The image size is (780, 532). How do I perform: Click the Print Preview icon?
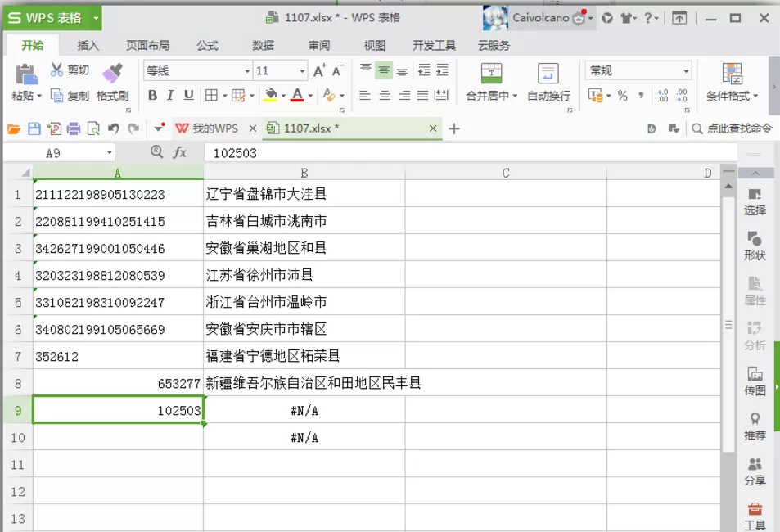93,128
